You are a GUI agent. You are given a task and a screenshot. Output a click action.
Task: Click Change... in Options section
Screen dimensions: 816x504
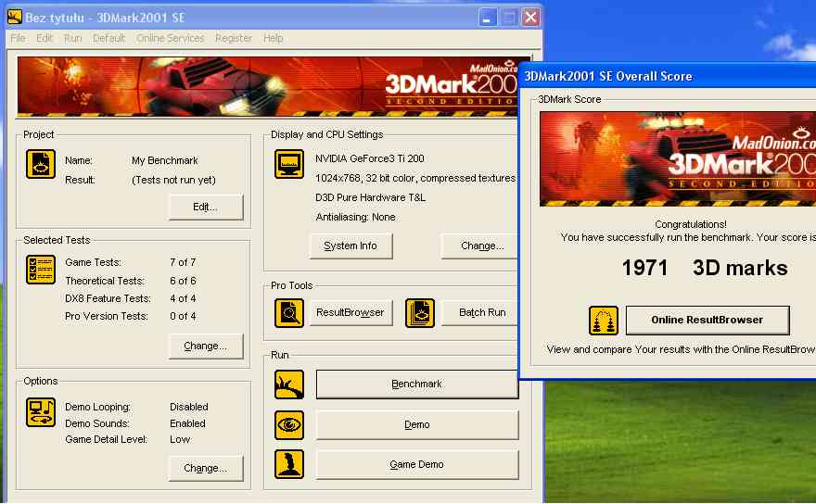pos(206,468)
